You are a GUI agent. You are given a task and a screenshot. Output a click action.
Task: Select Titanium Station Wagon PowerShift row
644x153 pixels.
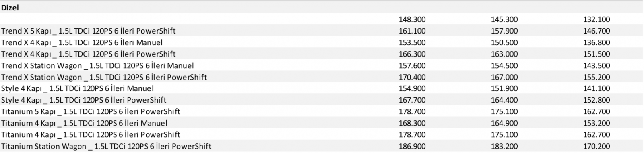tap(322, 146)
